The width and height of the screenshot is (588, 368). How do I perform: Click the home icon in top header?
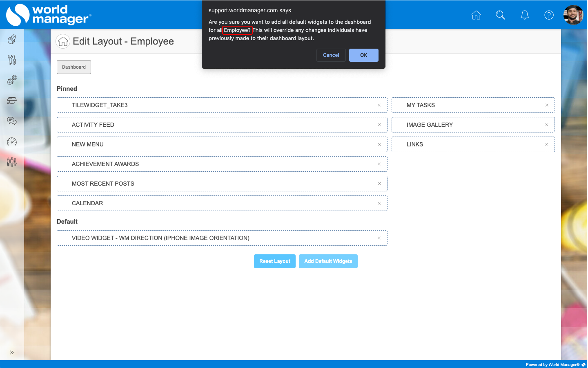476,15
